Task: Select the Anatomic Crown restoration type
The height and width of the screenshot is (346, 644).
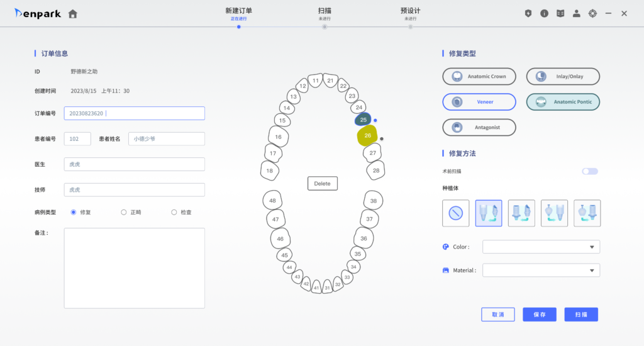Action: tap(479, 77)
